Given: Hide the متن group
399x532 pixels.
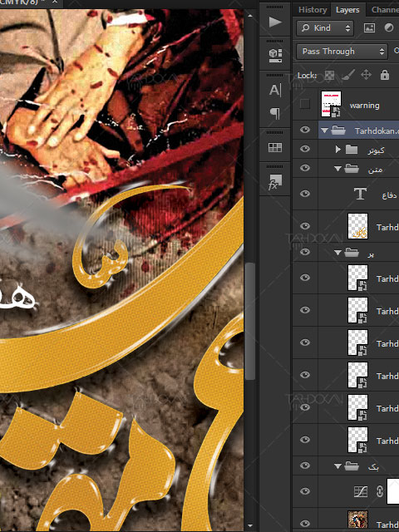Looking at the screenshot, I should pos(305,168).
